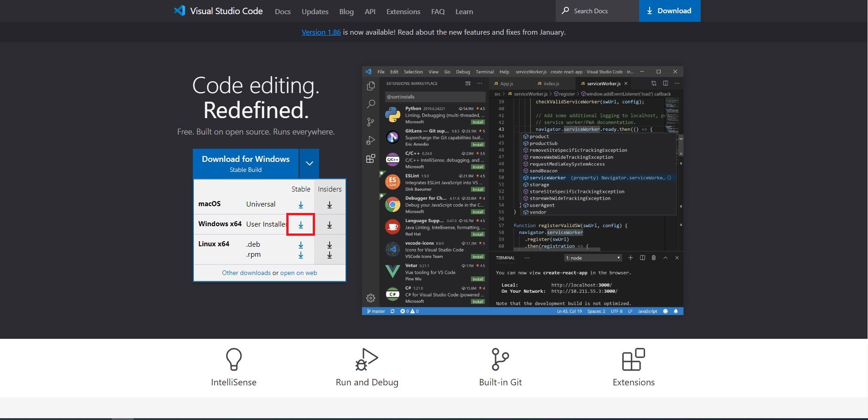This screenshot has height=420, width=868.
Task: Open the Version 1.86 release notes link
Action: coord(321,32)
